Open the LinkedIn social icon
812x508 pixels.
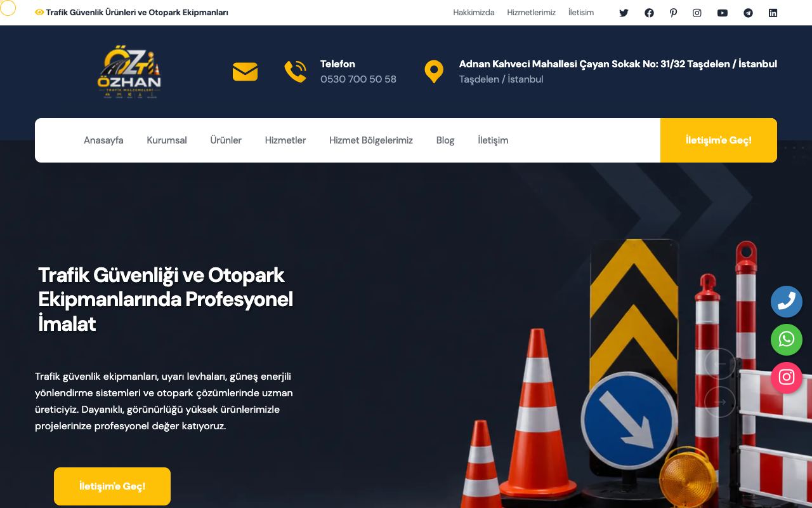pos(773,13)
